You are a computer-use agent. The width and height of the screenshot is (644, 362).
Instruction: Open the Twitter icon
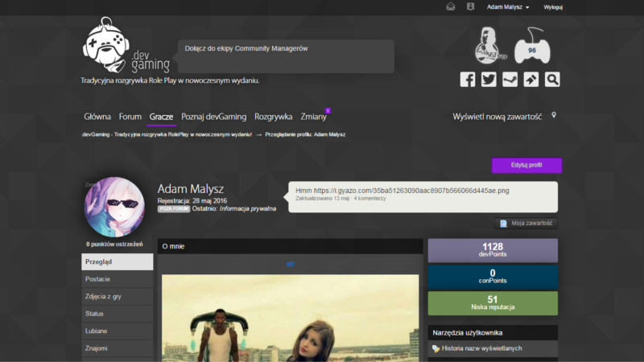(x=489, y=79)
